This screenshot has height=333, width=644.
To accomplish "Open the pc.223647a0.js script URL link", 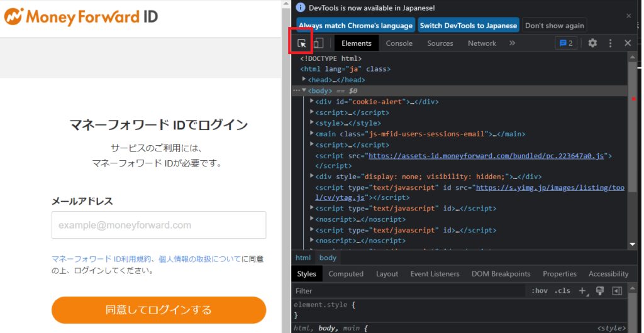I will point(486,156).
